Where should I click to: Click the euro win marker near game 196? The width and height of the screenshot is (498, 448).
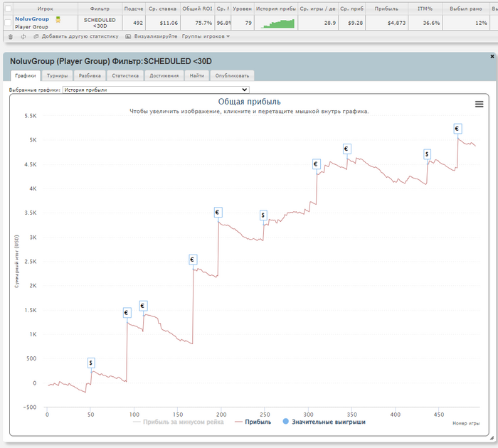click(x=218, y=213)
